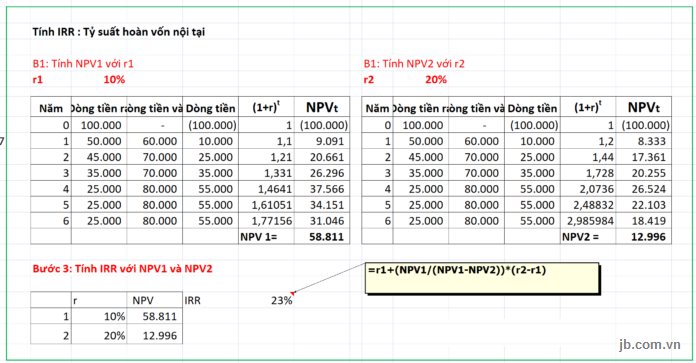The height and width of the screenshot is (363, 696).
Task: Click the 20% rate in summary table
Action: (x=99, y=335)
